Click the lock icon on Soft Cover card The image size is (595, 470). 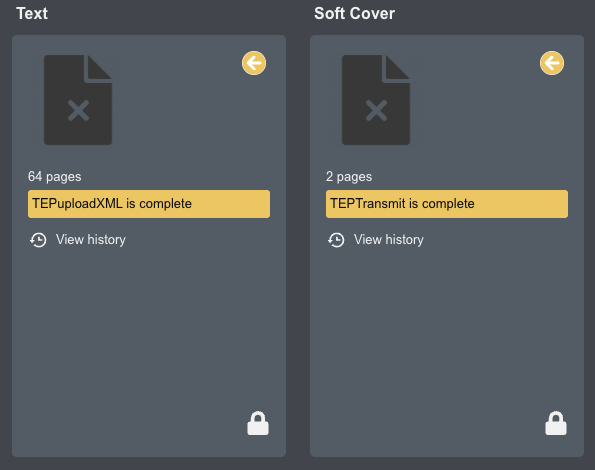click(556, 423)
